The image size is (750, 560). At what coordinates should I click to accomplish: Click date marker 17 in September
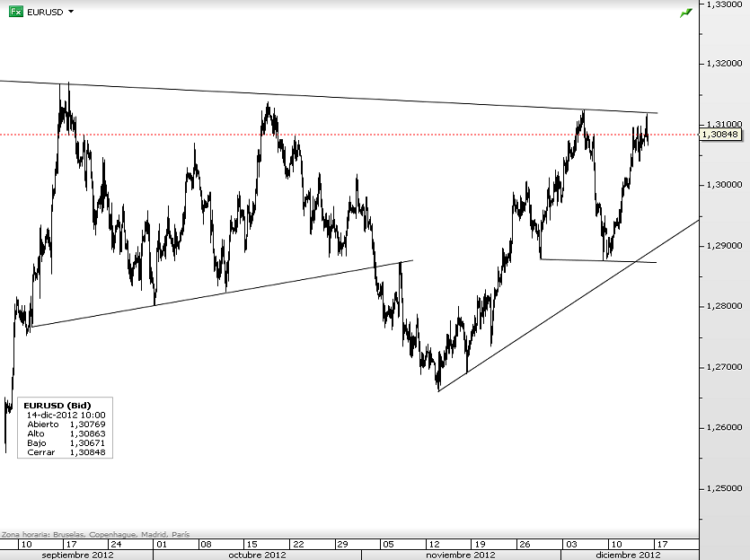[71, 544]
